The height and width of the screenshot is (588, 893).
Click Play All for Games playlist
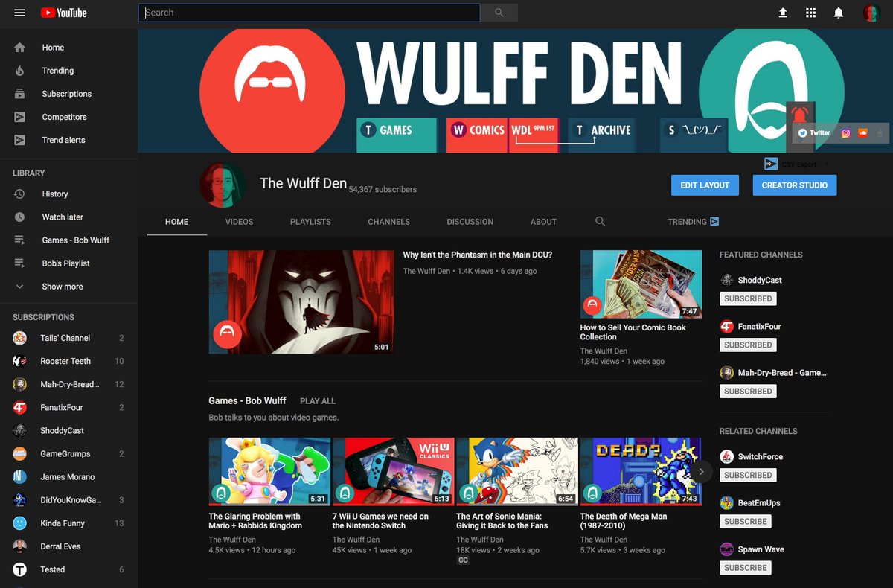318,401
